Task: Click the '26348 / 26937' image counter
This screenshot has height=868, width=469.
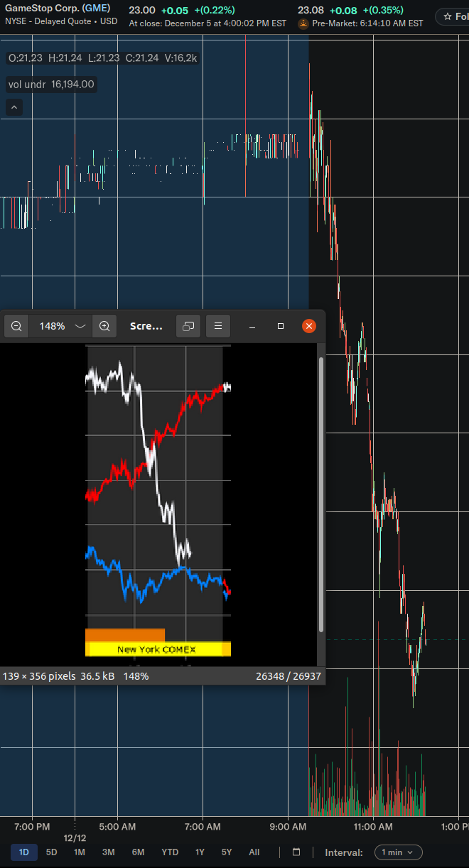Action: (289, 676)
